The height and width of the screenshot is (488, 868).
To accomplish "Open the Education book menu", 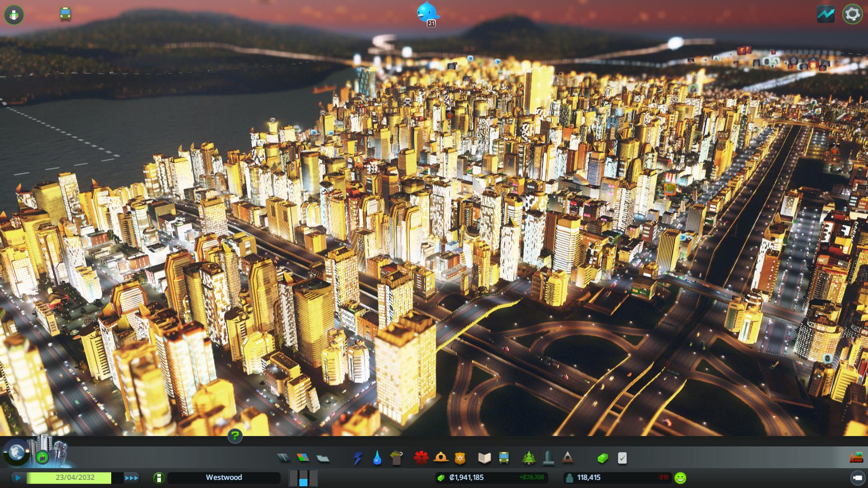I will click(x=484, y=458).
